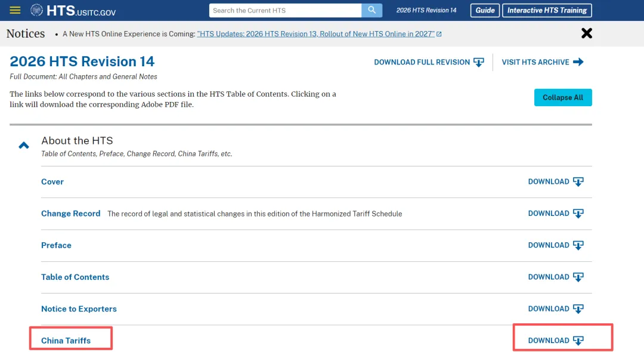Click the VISIT HTS ARCHIVE link text
Screen dimensions: 644x352
[x=535, y=62]
